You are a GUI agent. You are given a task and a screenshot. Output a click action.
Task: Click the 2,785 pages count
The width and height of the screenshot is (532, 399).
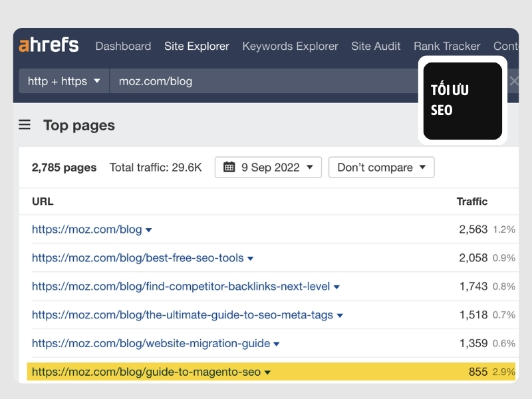pyautogui.click(x=64, y=168)
